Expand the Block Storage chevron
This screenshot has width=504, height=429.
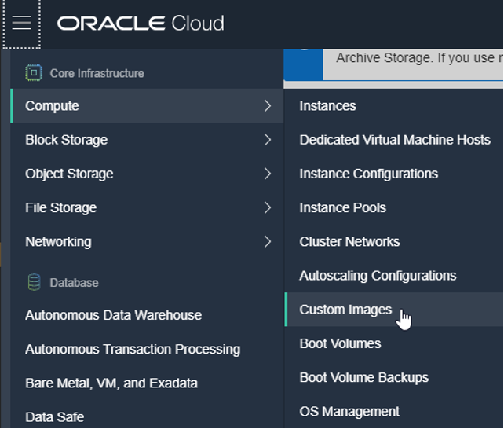268,140
